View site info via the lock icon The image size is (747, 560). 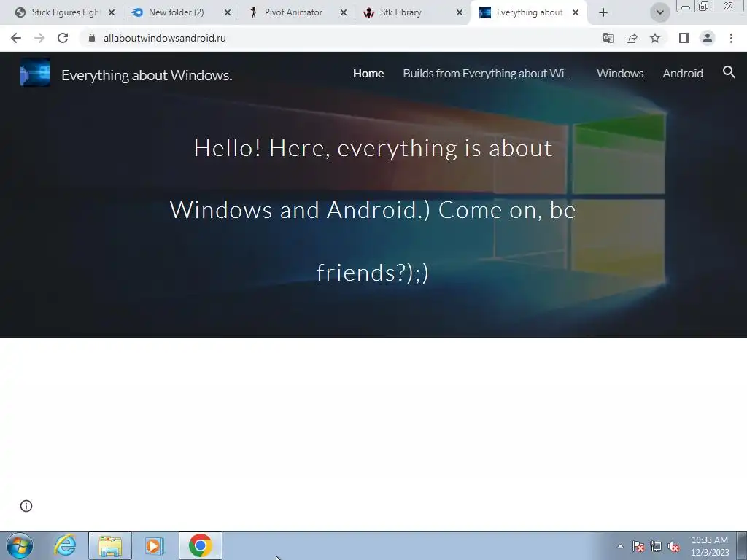[92, 38]
